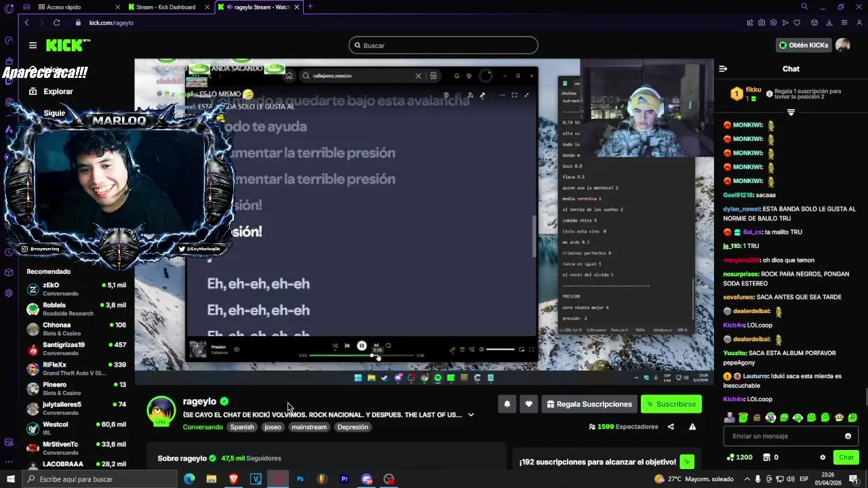Click the Suscribirse button

pos(671,404)
